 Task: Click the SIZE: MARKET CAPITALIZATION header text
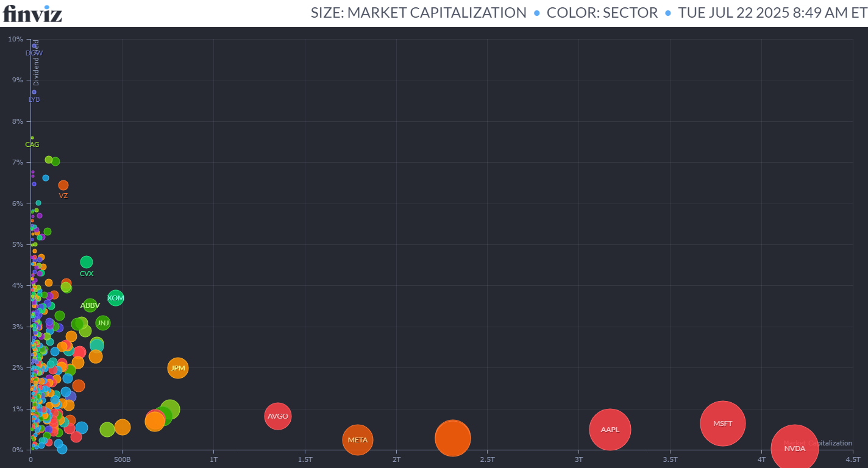[418, 13]
